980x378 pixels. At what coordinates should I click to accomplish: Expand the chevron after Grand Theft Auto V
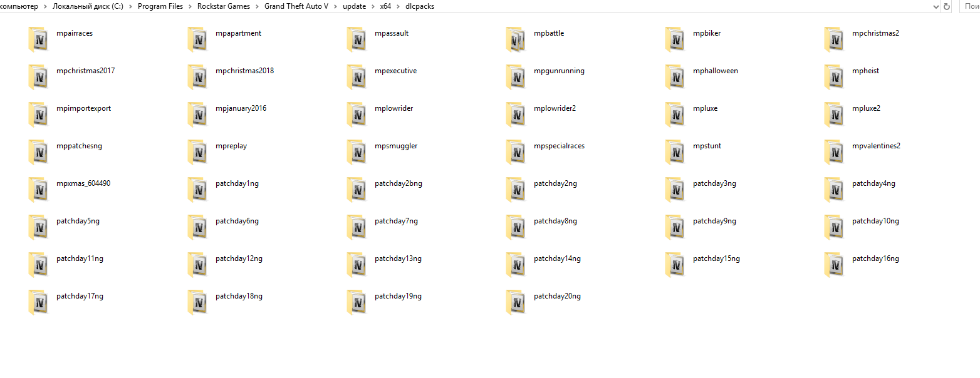[336, 6]
